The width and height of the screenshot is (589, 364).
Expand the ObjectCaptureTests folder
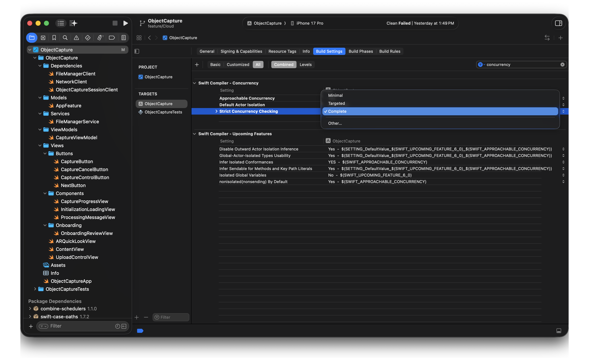[35, 289]
